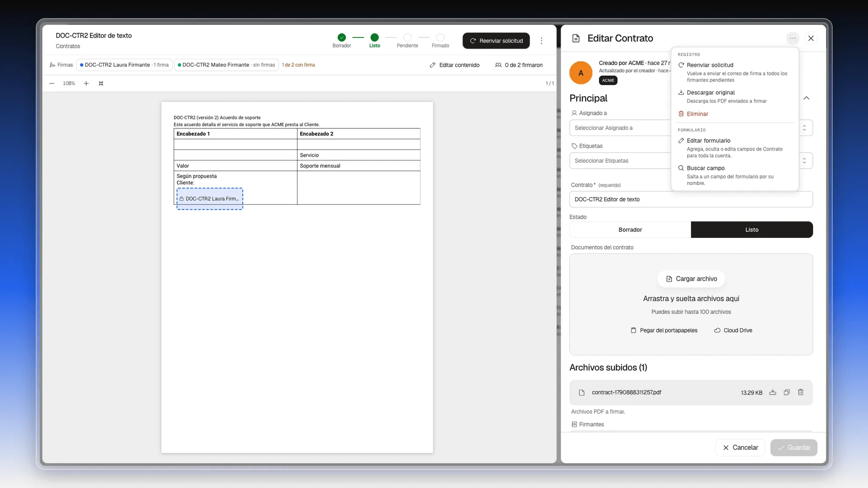Click the Pendiente step circle
This screenshot has width=868, height=488.
point(407,38)
